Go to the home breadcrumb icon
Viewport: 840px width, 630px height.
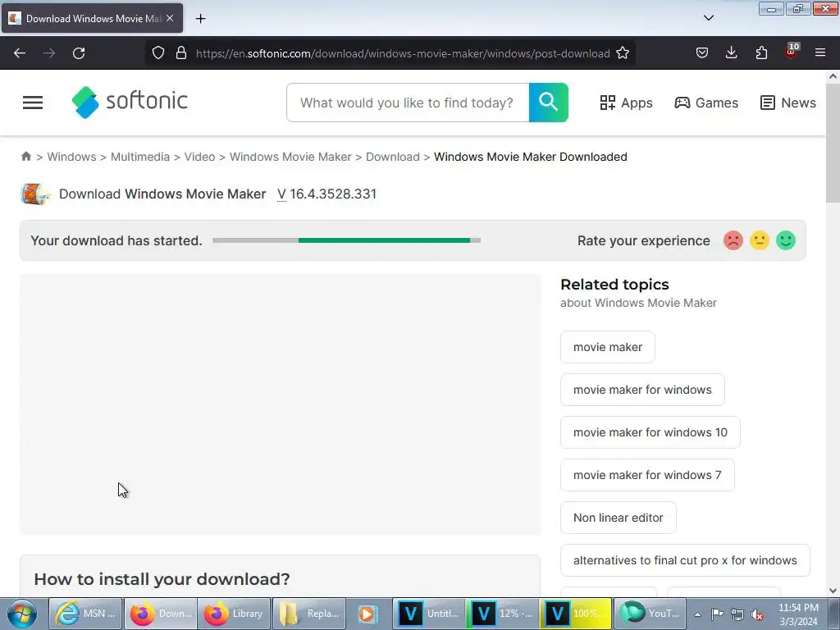coord(25,157)
